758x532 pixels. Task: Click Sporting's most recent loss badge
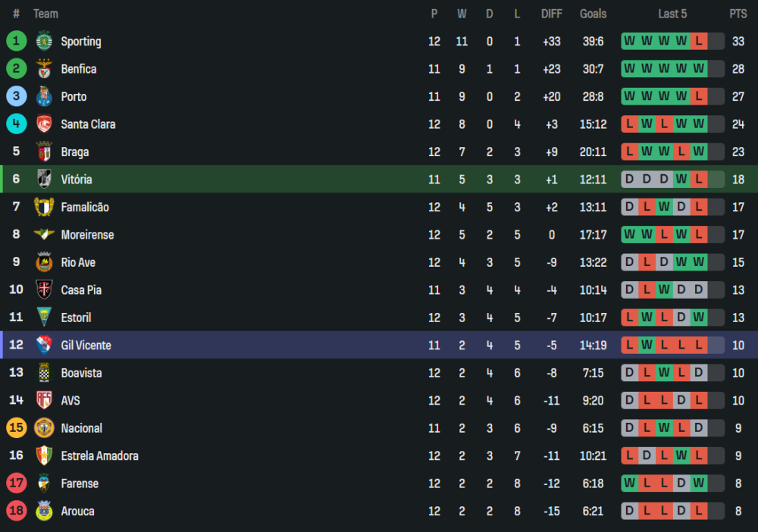pos(699,42)
